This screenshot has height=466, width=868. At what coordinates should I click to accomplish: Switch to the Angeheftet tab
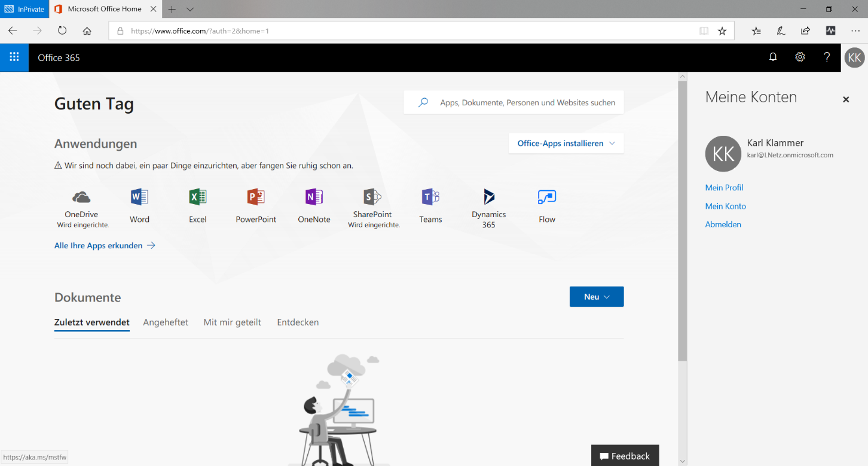point(166,322)
